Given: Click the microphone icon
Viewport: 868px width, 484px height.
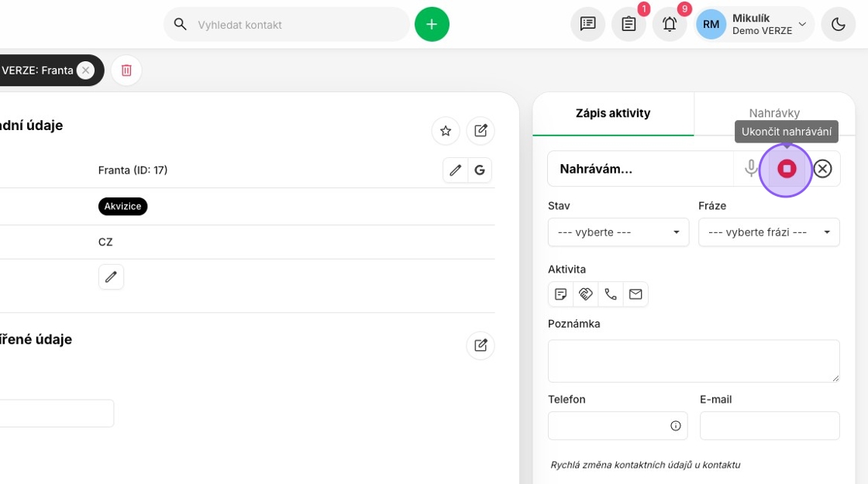Looking at the screenshot, I should click(x=751, y=168).
